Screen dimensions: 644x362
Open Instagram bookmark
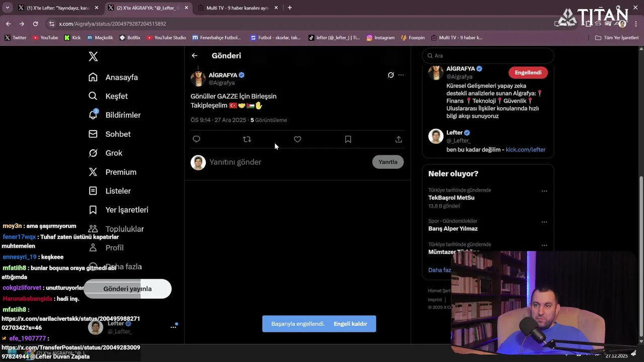click(x=380, y=38)
